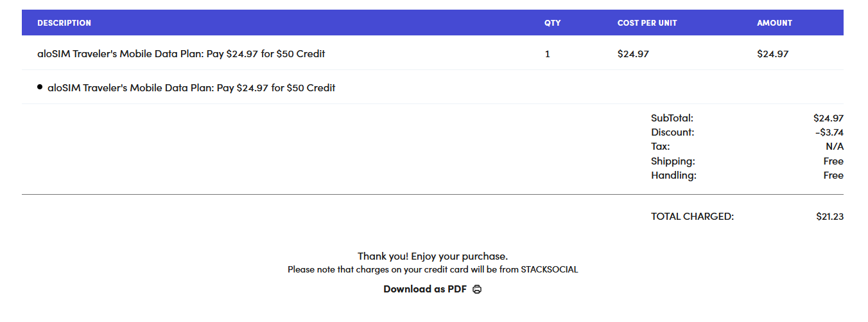Click the aloSIM plan description in the first row
The height and width of the screenshot is (322, 868).
(181, 54)
